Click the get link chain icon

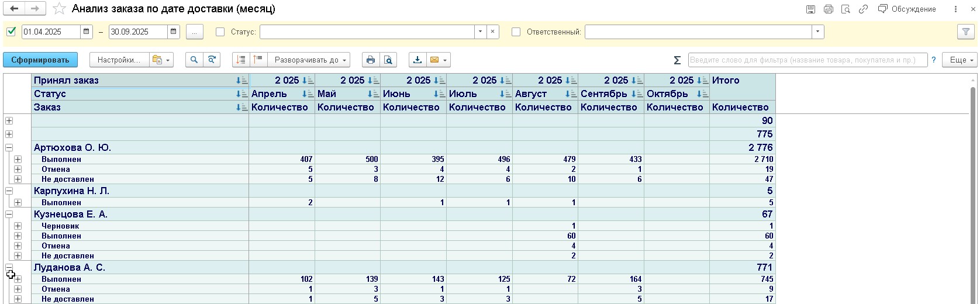pyautogui.click(x=863, y=9)
